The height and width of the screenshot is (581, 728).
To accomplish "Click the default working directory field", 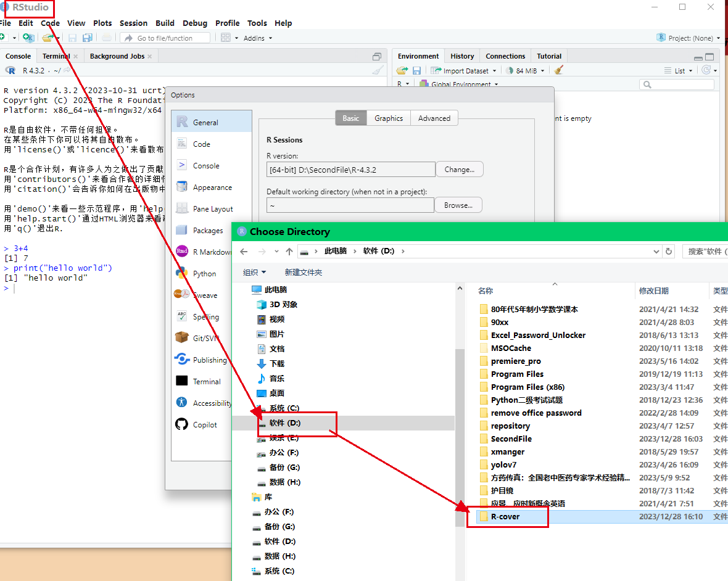I will click(x=350, y=205).
